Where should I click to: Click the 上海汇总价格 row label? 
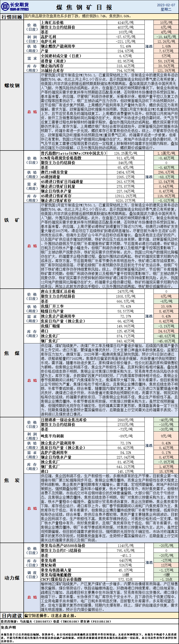pyautogui.click(x=52, y=23)
